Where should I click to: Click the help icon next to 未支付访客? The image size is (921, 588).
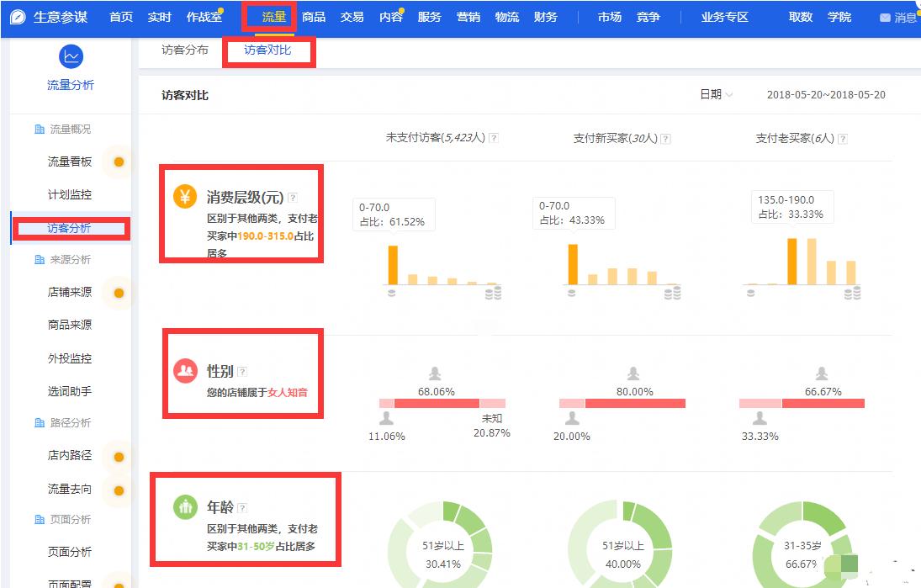coord(495,138)
